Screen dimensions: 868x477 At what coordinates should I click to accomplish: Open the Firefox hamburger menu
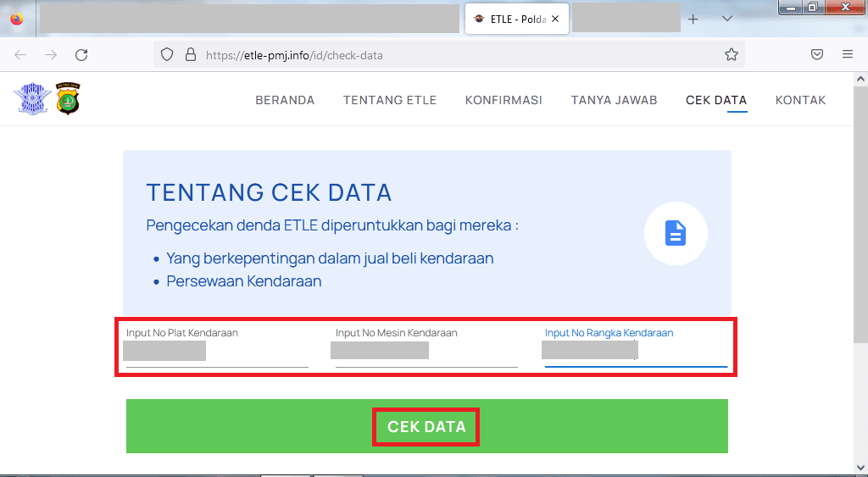848,54
